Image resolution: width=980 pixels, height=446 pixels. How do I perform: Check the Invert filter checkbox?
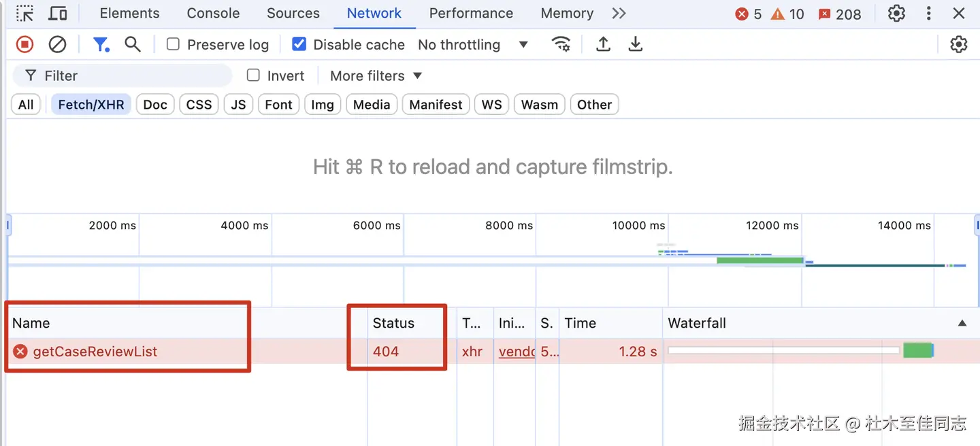click(x=253, y=75)
